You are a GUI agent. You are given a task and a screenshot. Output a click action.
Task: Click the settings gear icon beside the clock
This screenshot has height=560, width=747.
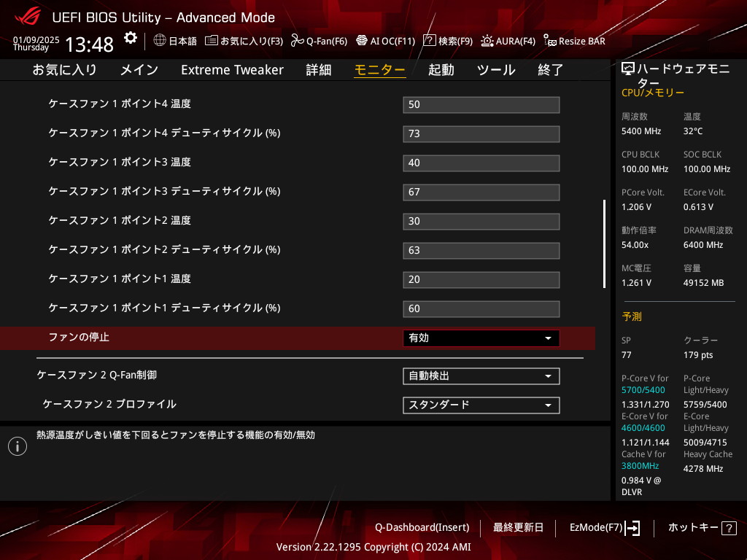point(130,39)
